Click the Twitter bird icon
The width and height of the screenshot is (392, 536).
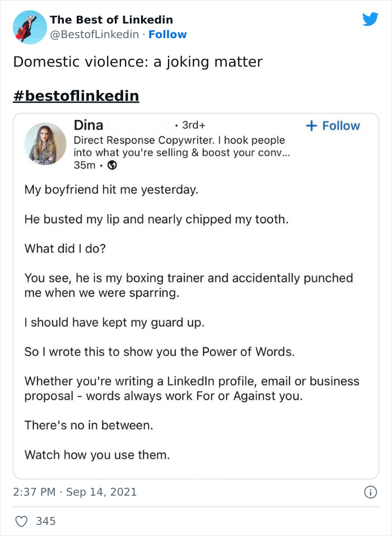(x=371, y=19)
